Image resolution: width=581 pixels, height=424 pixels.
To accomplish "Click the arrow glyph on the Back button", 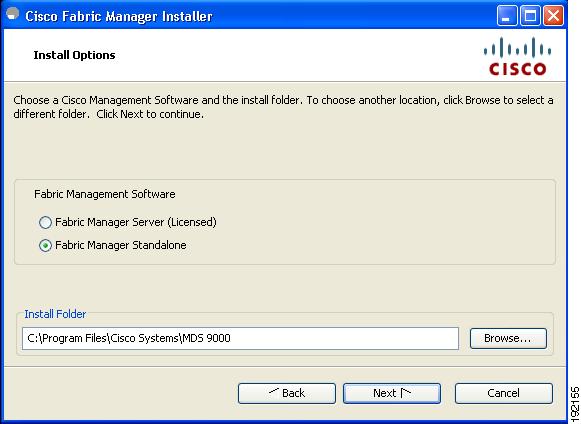I will [274, 391].
